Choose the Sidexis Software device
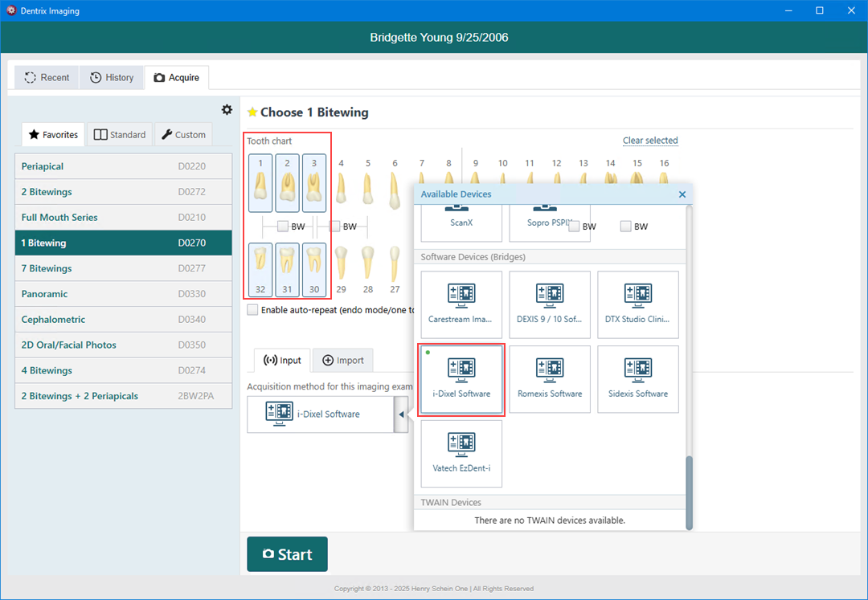 coord(638,379)
